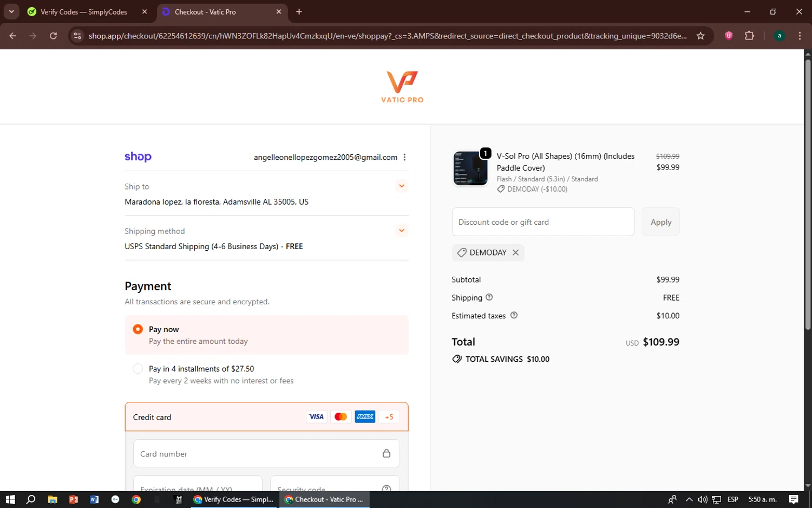Close the Verify Codes tab
This screenshot has height=508, width=812.
click(x=145, y=11)
